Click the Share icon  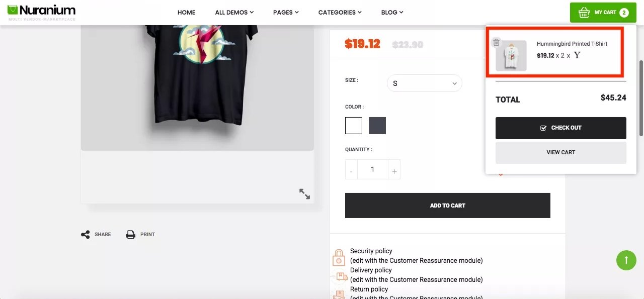pos(86,235)
